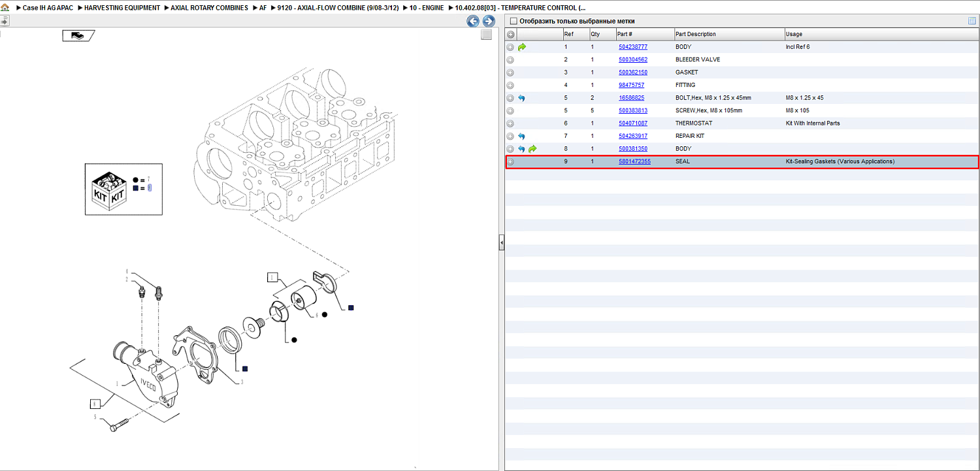Click callout number 5 beside the bolt
This screenshot has width=980, height=471.
pos(95,417)
